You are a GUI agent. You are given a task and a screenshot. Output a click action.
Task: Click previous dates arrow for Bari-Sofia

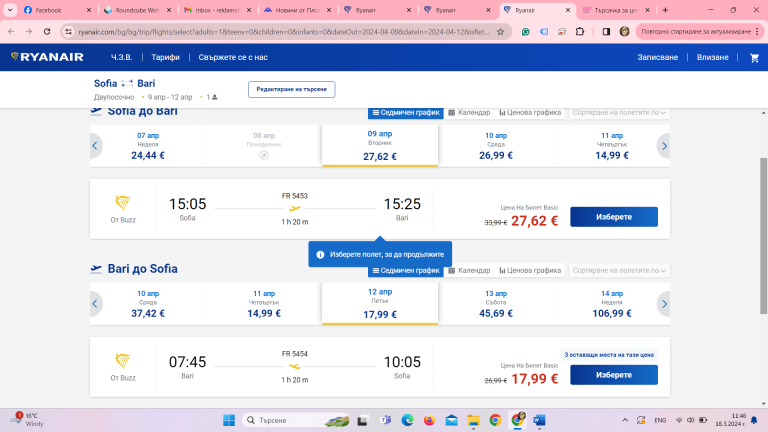[96, 304]
